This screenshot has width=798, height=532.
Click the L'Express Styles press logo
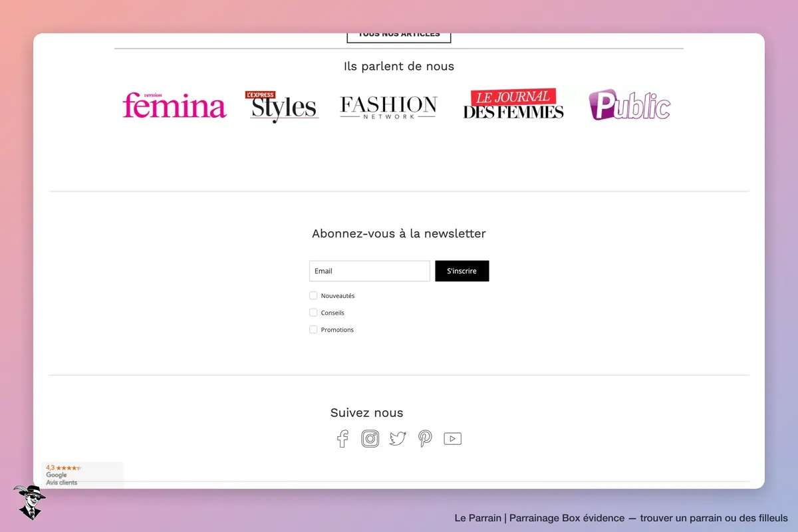point(282,107)
